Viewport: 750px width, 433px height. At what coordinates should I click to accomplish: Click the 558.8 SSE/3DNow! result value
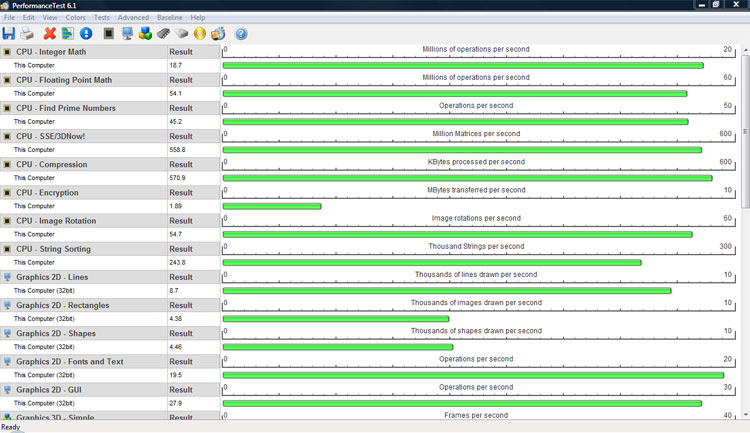[177, 150]
